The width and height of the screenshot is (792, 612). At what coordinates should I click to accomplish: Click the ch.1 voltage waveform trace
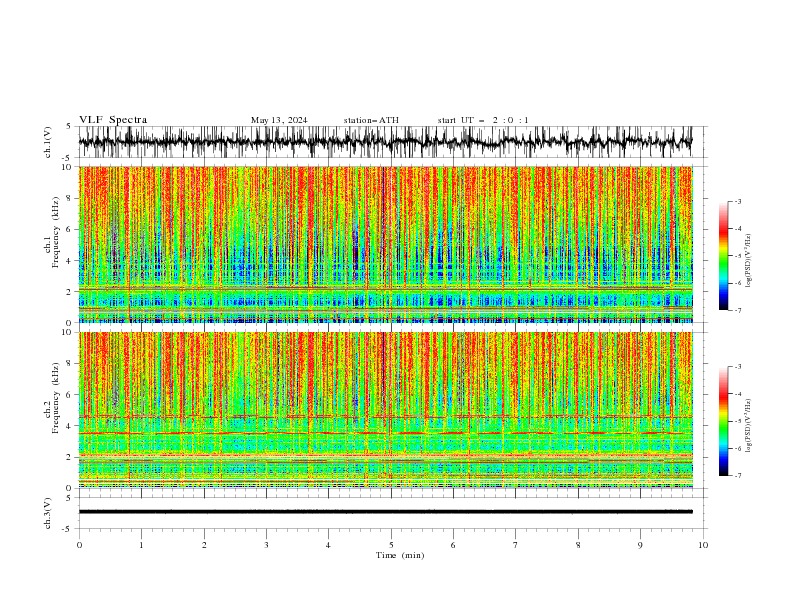385,141
